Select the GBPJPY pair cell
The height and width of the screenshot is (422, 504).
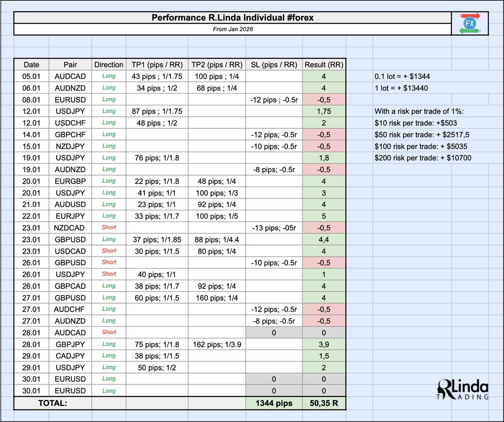click(x=70, y=344)
